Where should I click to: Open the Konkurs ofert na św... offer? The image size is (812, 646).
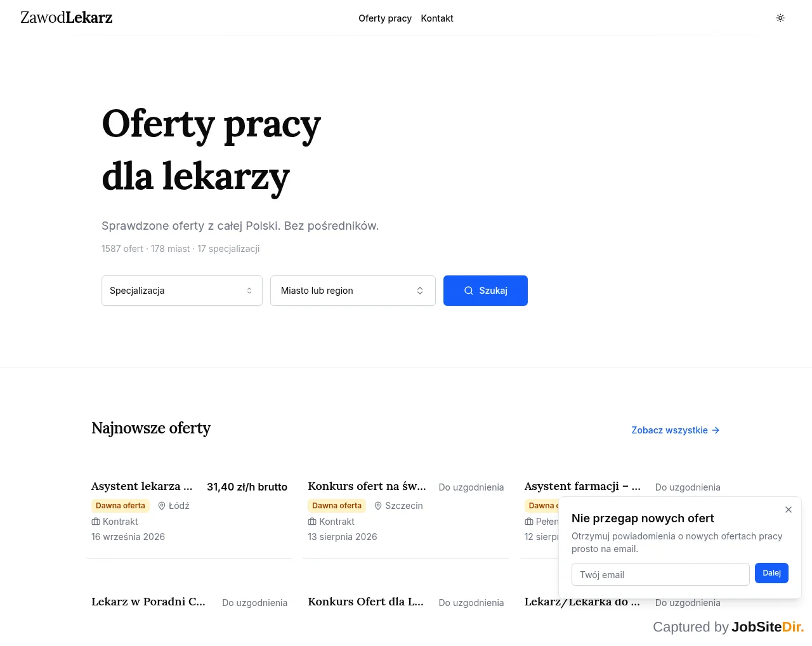tap(367, 486)
